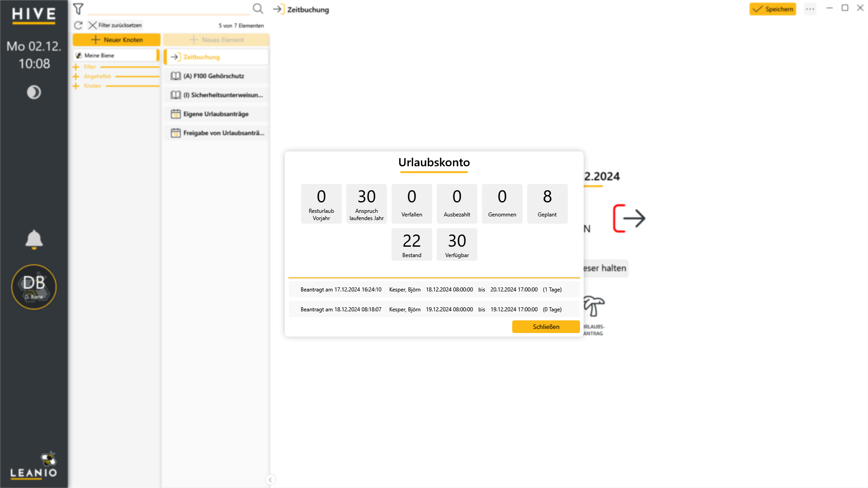Open the three-dots more options menu
Viewport: 868px width, 488px height.
810,9
